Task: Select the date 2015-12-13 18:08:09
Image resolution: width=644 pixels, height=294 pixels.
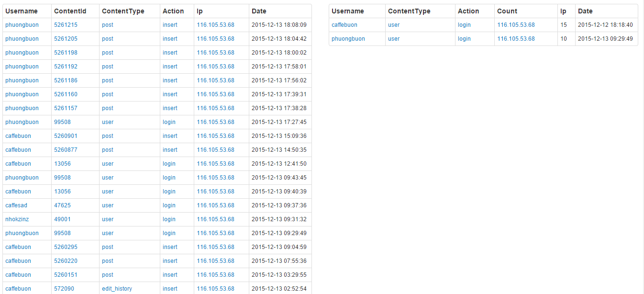Action: (279, 25)
